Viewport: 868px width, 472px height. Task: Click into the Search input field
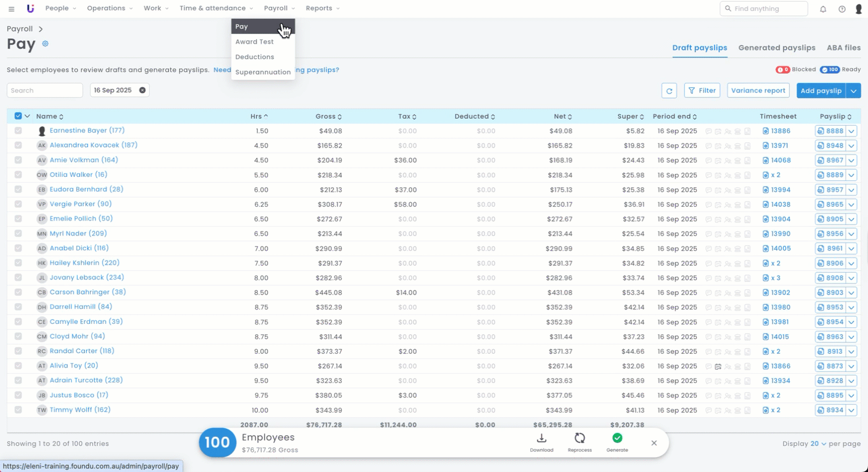point(45,91)
